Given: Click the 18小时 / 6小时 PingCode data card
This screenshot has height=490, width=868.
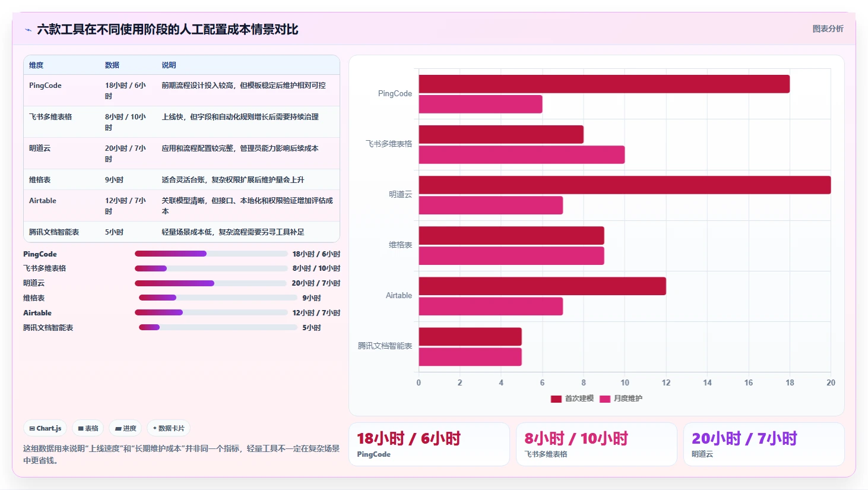Looking at the screenshot, I should tap(429, 444).
